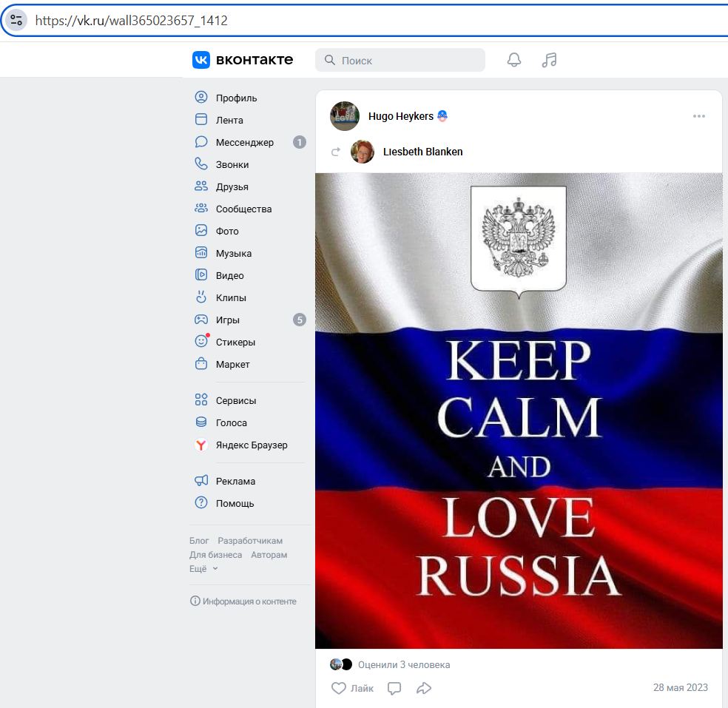The image size is (728, 708).
Task: Open Liesbeth Blanken profile name link
Action: (x=423, y=152)
